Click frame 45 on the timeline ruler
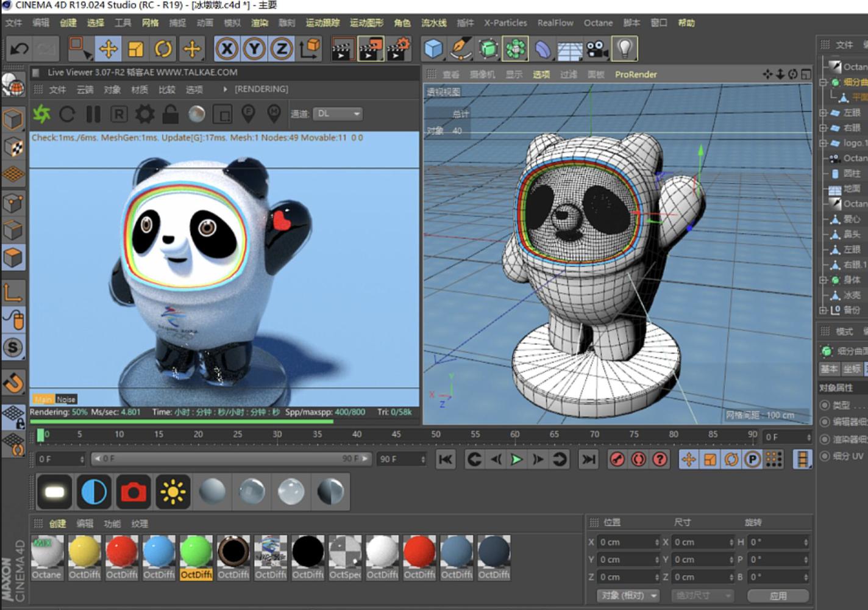 coord(396,435)
